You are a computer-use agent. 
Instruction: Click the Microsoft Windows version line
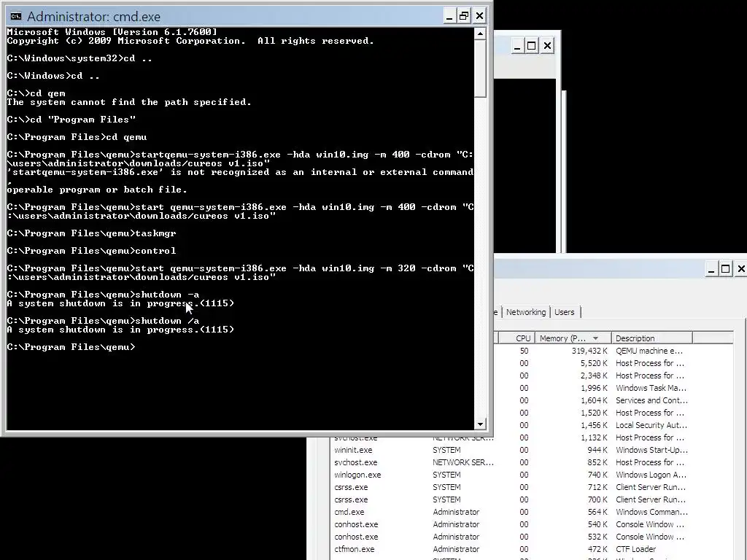coord(112,32)
